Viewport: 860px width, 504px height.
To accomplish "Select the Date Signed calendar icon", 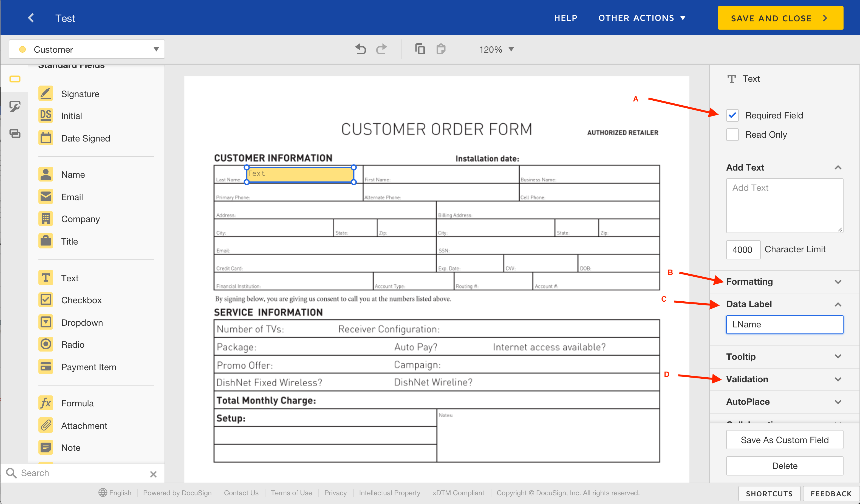I will [x=46, y=138].
